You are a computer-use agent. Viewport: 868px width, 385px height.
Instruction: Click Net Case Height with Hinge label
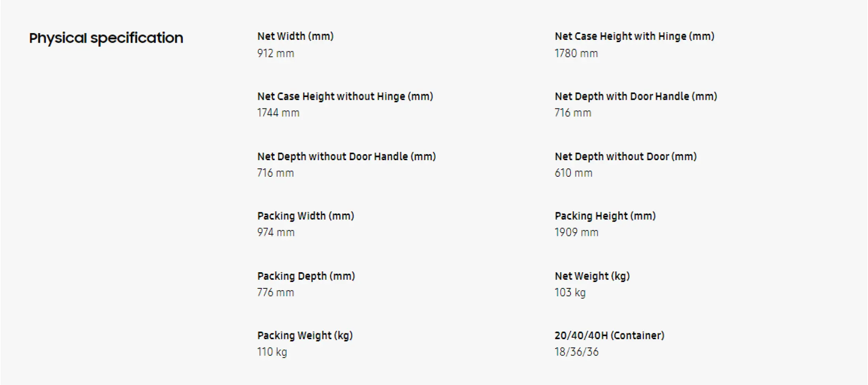(x=634, y=36)
